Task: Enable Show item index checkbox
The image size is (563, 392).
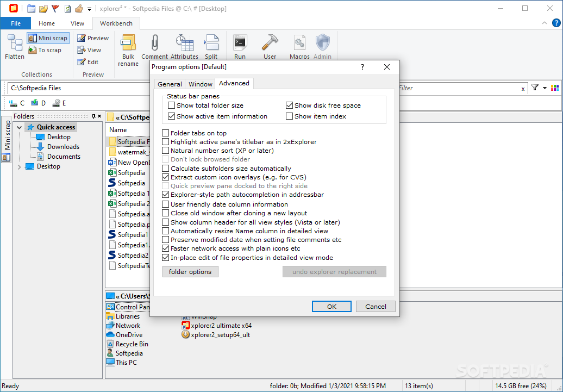Action: [290, 116]
